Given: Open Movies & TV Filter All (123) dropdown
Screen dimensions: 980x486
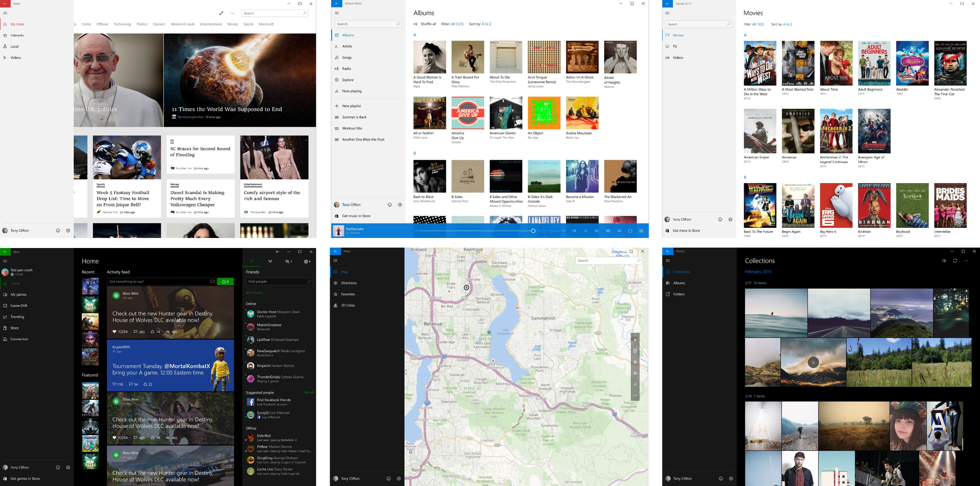Looking at the screenshot, I should tap(754, 24).
